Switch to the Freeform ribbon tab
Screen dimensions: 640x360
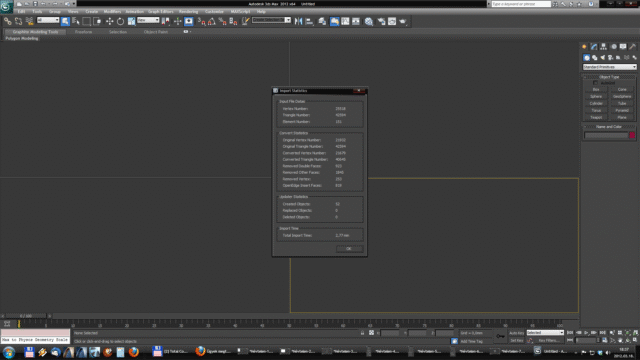(83, 32)
